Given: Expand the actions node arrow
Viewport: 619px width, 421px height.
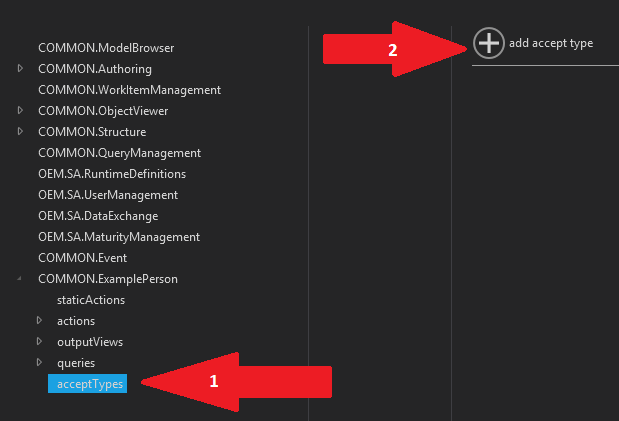Looking at the screenshot, I should (39, 320).
